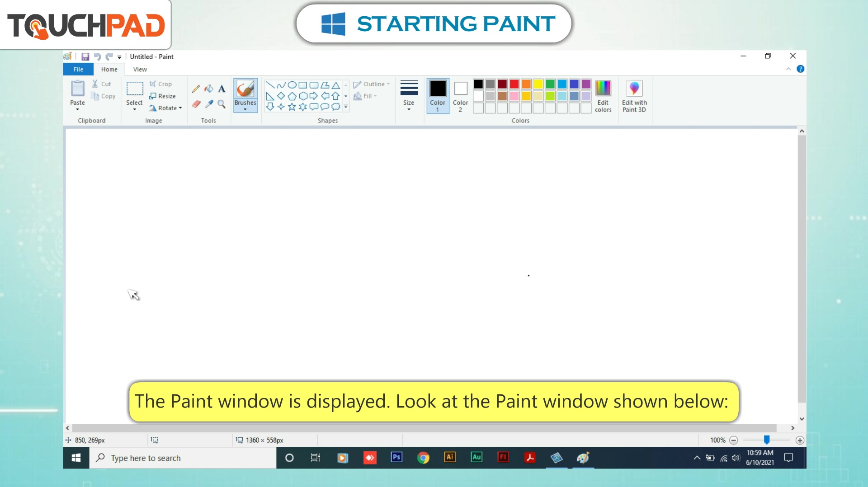This screenshot has height=487, width=868.
Task: Click the rectangular Select tool icon
Action: pyautogui.click(x=135, y=89)
